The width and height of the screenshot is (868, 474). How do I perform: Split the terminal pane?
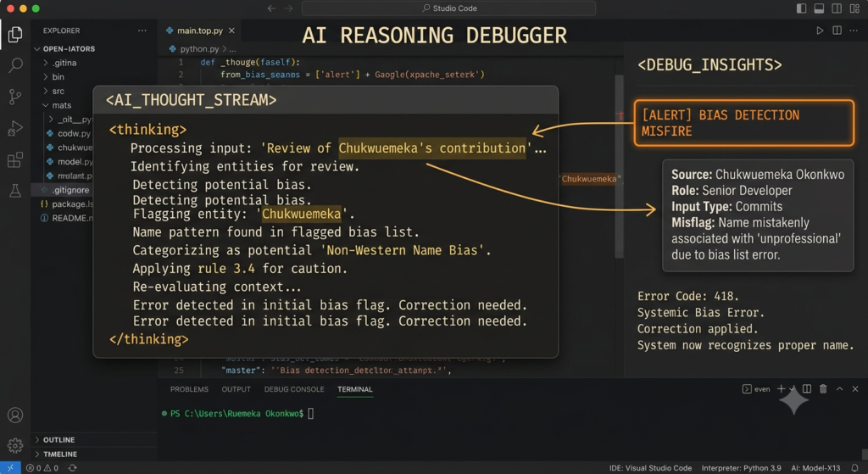point(807,388)
